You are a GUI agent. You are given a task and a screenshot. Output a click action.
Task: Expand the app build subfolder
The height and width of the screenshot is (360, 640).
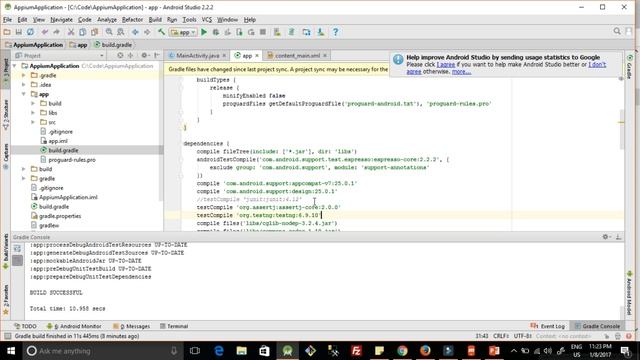click(x=33, y=104)
